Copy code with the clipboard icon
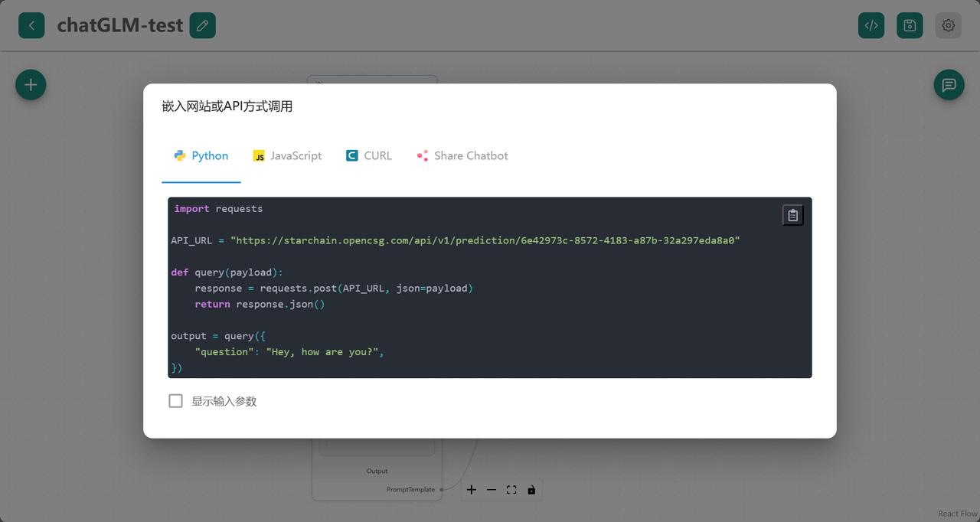This screenshot has height=522, width=980. tap(792, 215)
